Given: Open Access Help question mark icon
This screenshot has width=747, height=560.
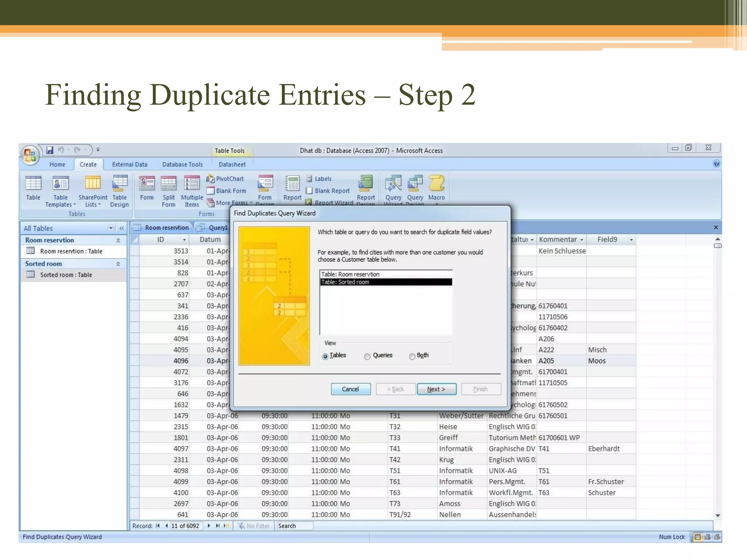Looking at the screenshot, I should [x=716, y=163].
